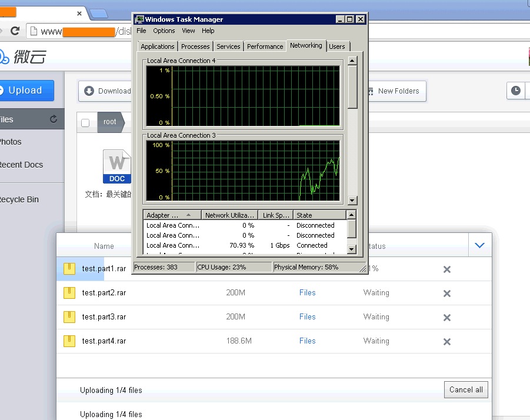The height and width of the screenshot is (420, 530).
Task: Open a new browser tab
Action: click(99, 14)
